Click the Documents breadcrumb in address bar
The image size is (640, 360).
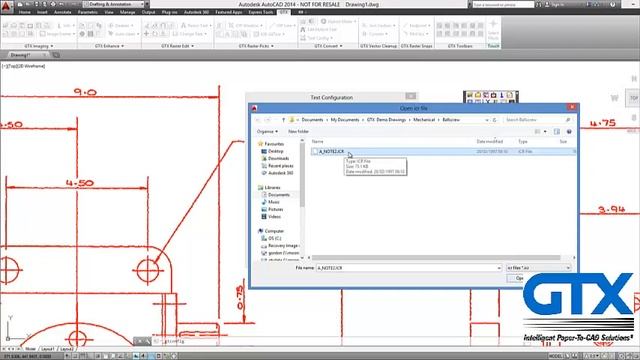pyautogui.click(x=312, y=120)
